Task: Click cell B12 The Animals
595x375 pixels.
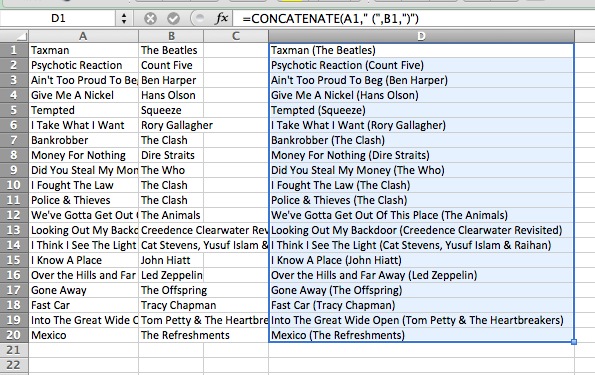Action: pos(171,215)
